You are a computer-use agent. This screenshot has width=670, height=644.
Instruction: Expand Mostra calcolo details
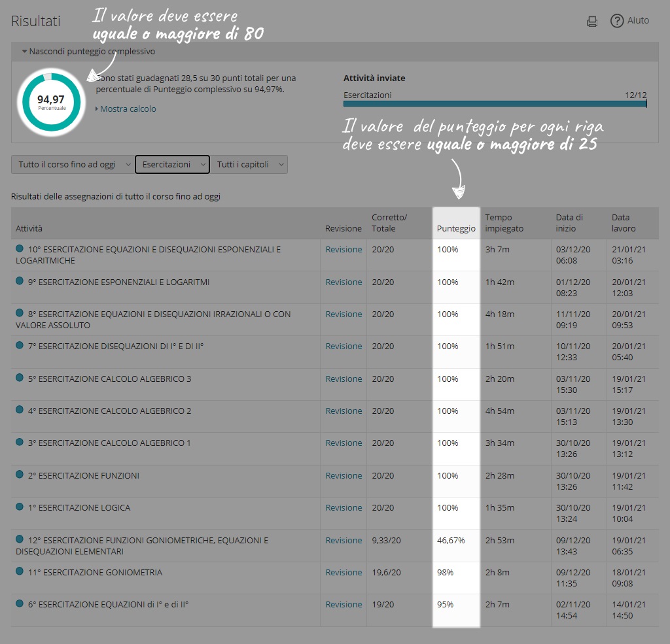click(x=127, y=109)
